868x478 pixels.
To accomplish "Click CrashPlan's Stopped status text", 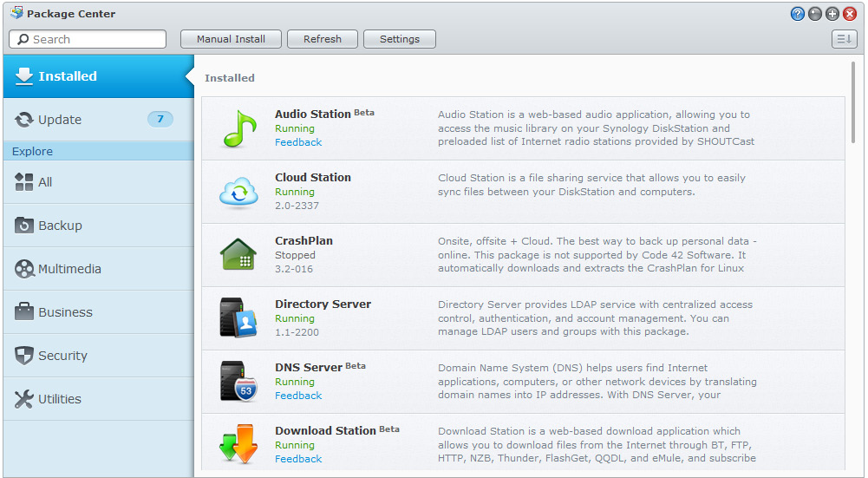I will pyautogui.click(x=295, y=255).
